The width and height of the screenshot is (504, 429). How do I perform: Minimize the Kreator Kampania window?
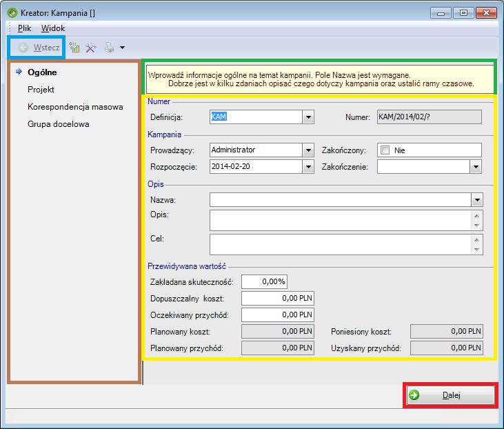point(441,13)
